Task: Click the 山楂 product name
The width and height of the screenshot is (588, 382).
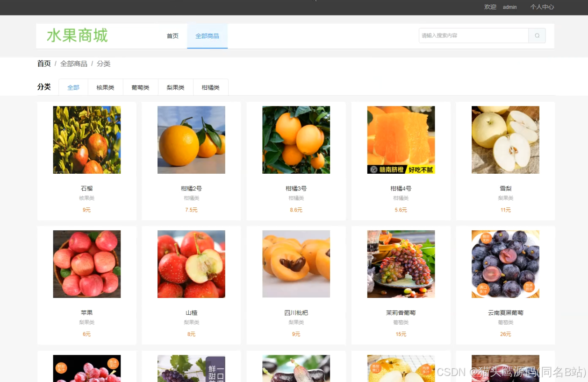Action: (x=192, y=313)
